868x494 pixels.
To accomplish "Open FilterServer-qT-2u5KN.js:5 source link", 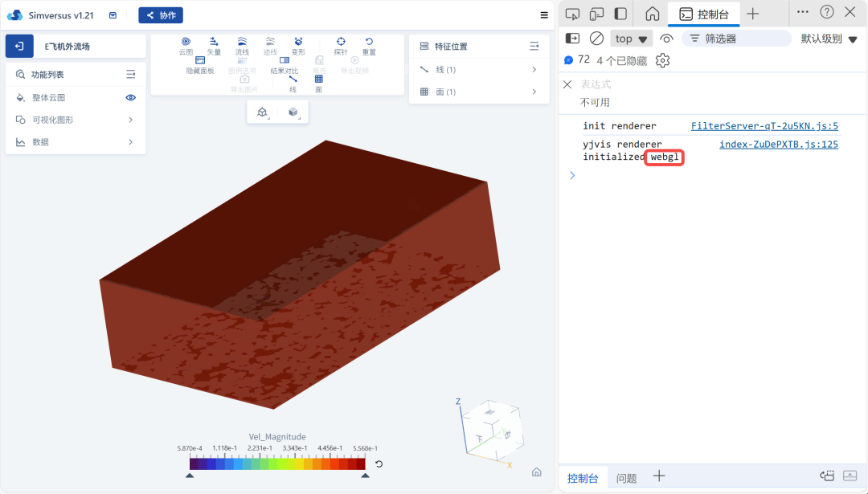I will click(x=764, y=126).
